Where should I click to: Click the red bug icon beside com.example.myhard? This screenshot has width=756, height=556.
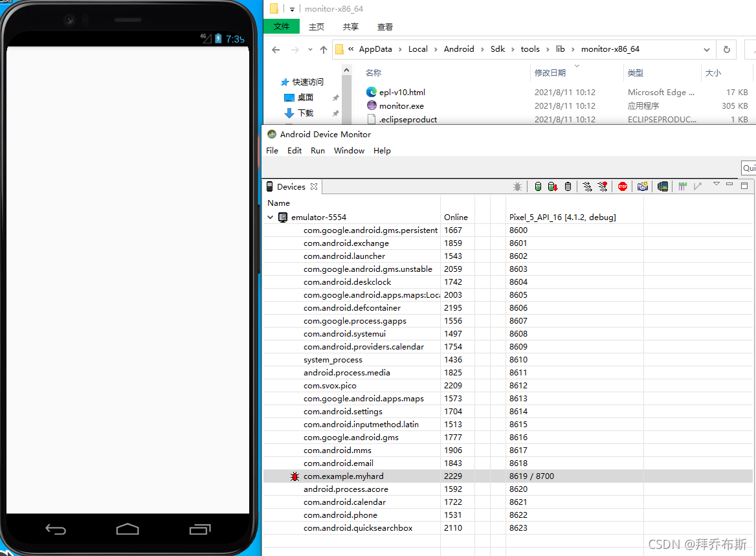pyautogui.click(x=295, y=476)
